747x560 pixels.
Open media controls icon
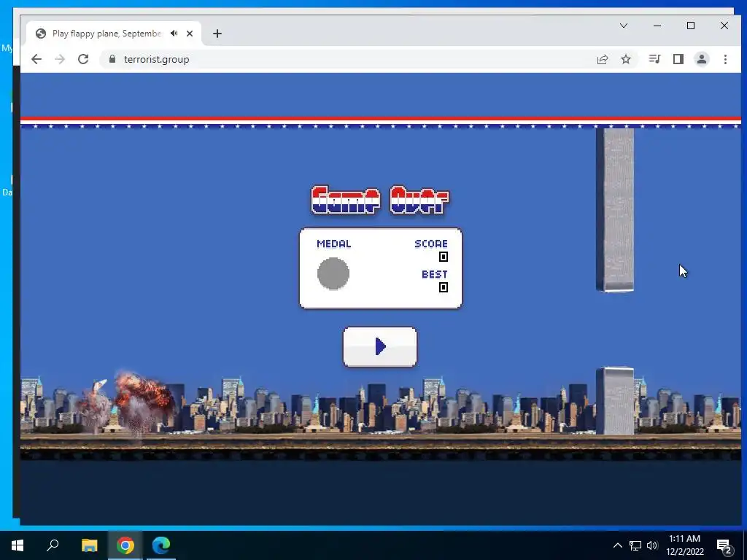coord(654,59)
